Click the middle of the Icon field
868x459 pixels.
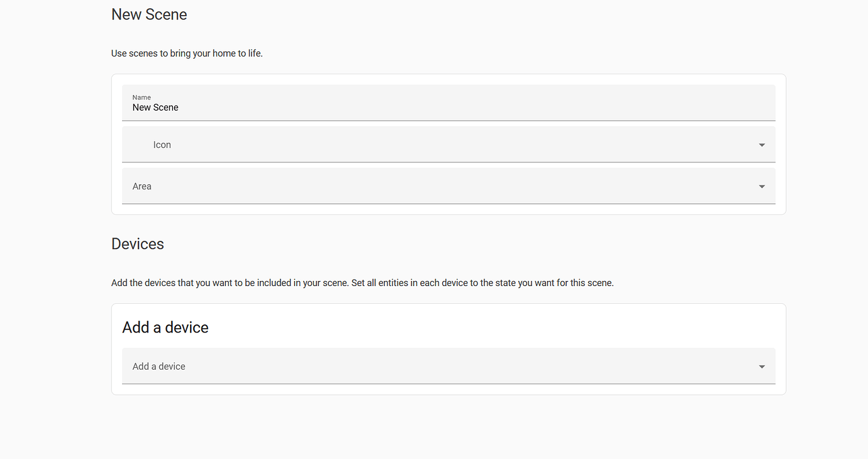448,145
